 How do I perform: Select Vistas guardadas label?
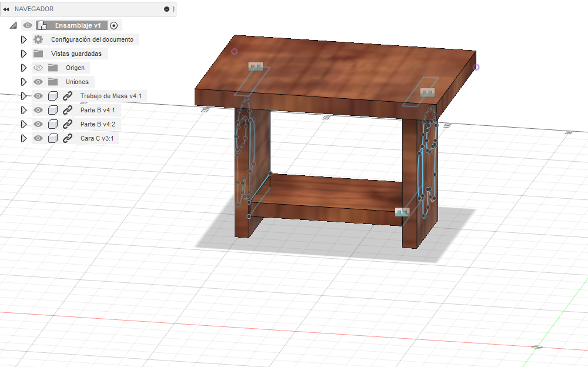[x=76, y=54]
